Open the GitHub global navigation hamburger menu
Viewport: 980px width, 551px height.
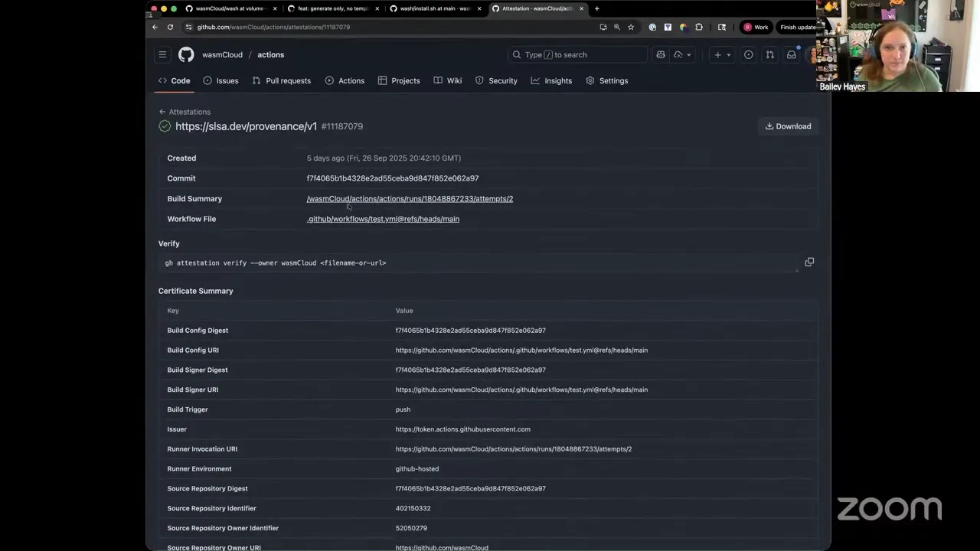[x=162, y=55]
